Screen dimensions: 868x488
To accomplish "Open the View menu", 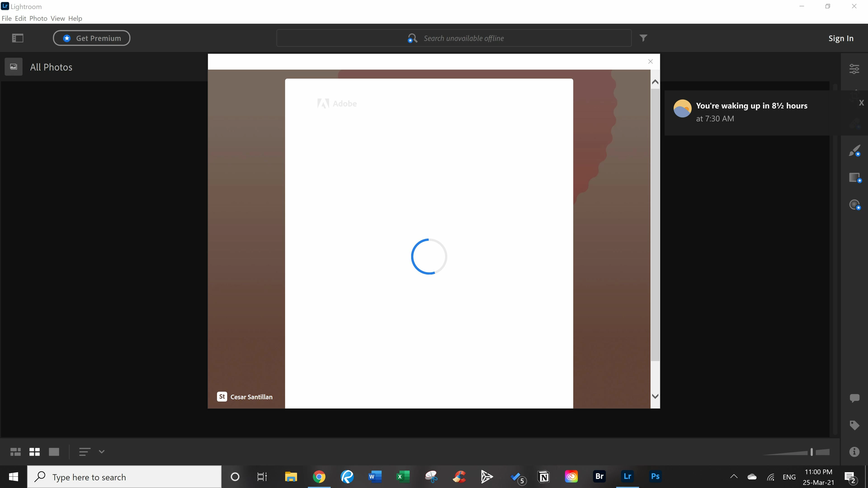I will [58, 19].
